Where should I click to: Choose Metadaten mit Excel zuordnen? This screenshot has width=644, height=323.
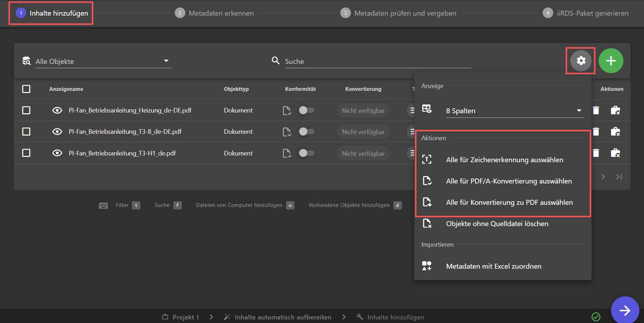click(x=503, y=266)
